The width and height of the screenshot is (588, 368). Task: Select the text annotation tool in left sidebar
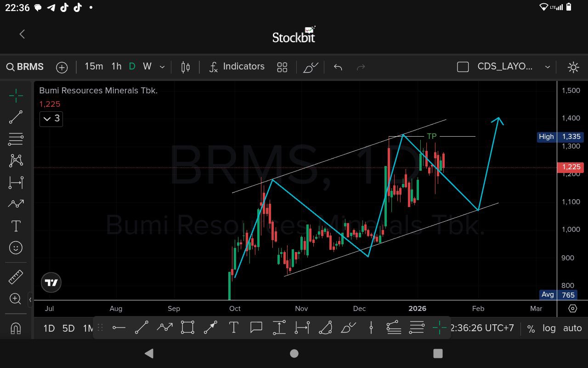(x=16, y=226)
